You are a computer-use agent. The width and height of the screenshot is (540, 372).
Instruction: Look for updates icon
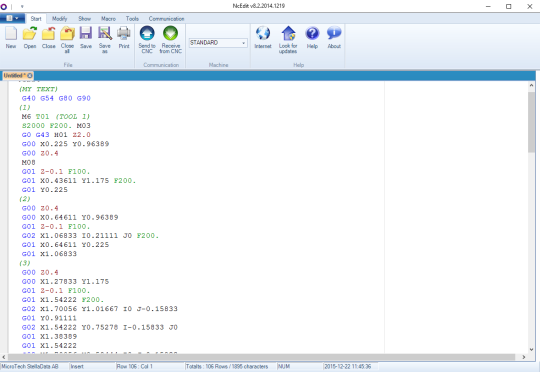point(288,39)
